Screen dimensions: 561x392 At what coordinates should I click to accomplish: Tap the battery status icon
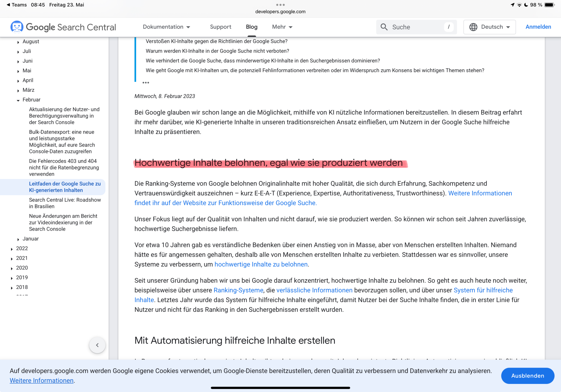coord(549,5)
